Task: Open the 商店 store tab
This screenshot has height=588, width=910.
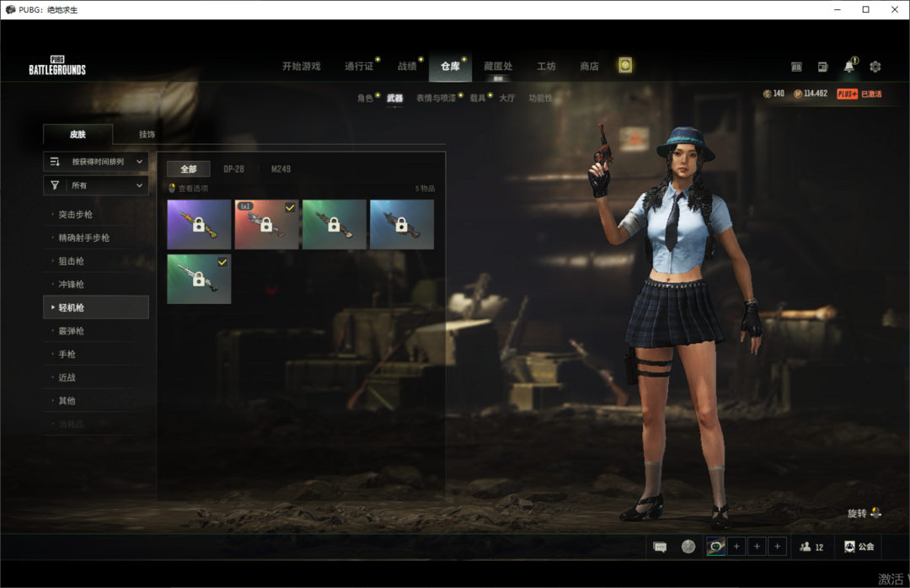Action: [589, 67]
